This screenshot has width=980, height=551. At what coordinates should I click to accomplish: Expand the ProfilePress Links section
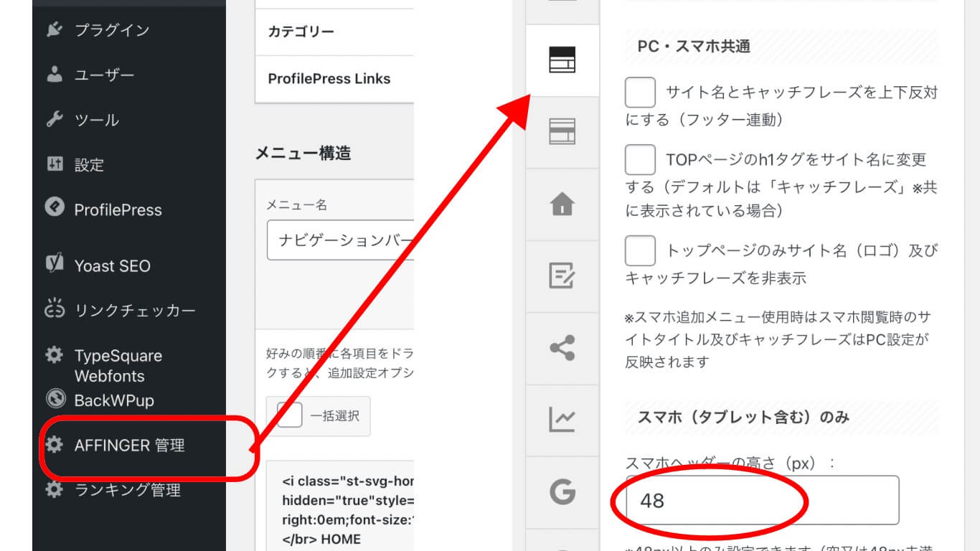[x=335, y=79]
